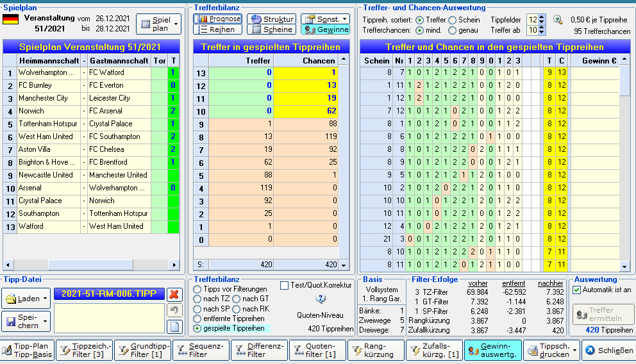Viewport: 636px width, 364px height.
Task: Open the Speichern dropdown button
Action: [x=26, y=322]
